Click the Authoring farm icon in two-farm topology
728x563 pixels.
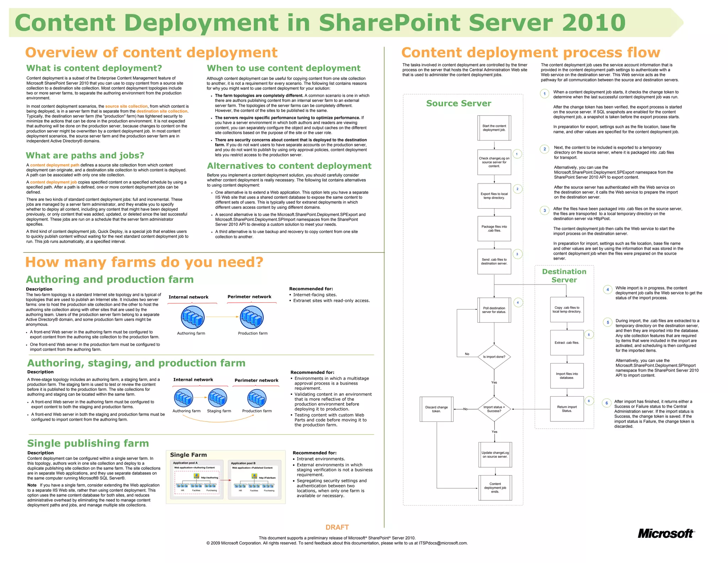[193, 317]
